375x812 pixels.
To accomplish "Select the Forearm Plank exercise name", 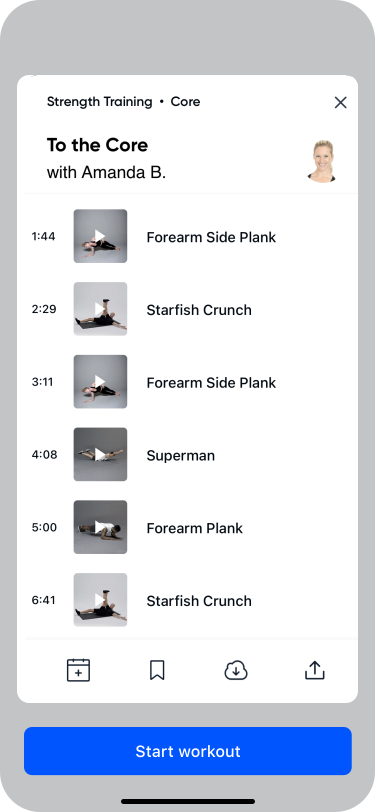I will (x=194, y=528).
